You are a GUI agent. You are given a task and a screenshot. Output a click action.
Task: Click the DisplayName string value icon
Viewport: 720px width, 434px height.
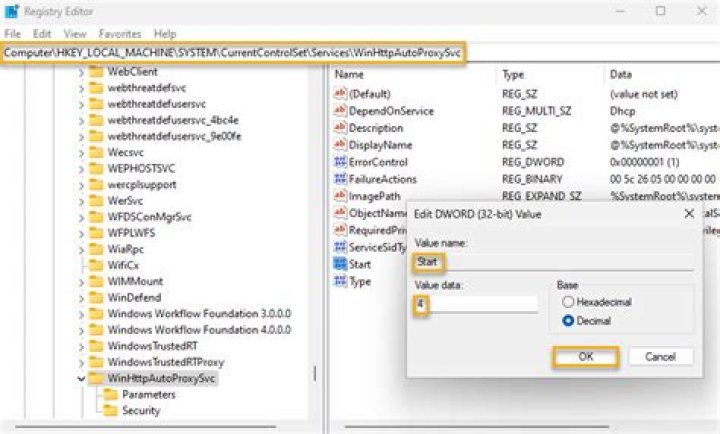pyautogui.click(x=340, y=145)
